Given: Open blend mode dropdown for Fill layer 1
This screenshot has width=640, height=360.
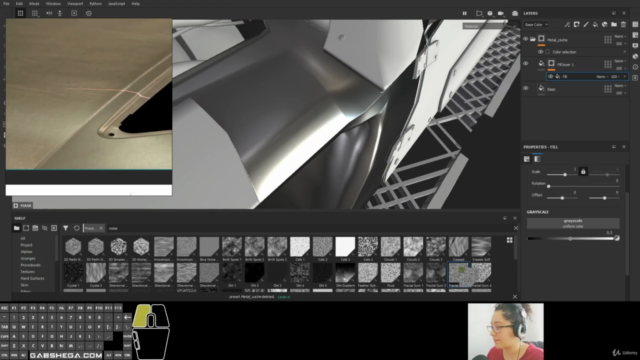Looking at the screenshot, I should pyautogui.click(x=620, y=61).
